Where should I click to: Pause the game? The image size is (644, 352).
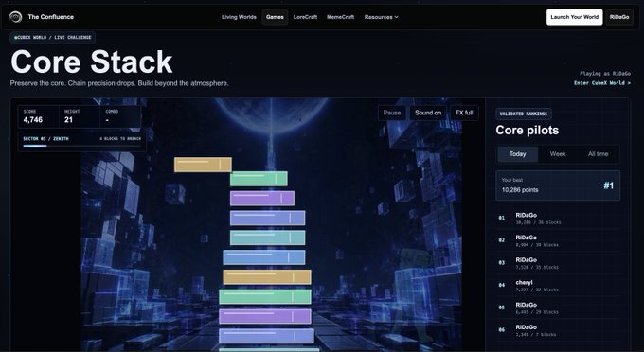pyautogui.click(x=392, y=113)
